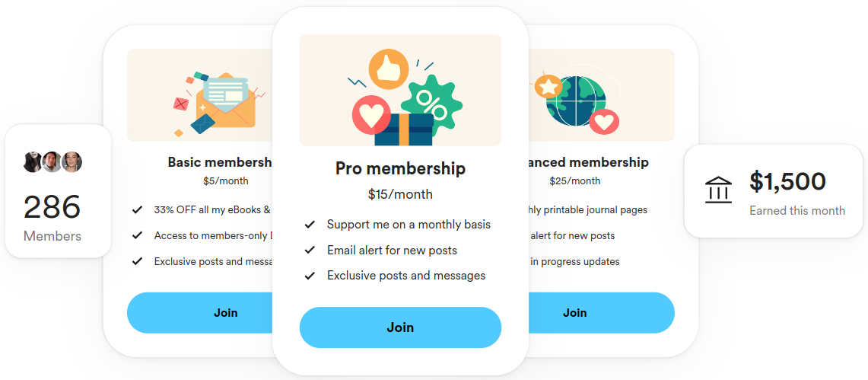Click checkmark beside Support me on monthly basis
The width and height of the screenshot is (868, 380).
click(x=310, y=225)
